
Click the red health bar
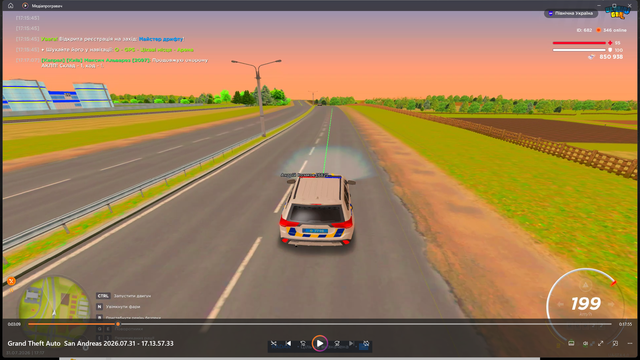579,42
